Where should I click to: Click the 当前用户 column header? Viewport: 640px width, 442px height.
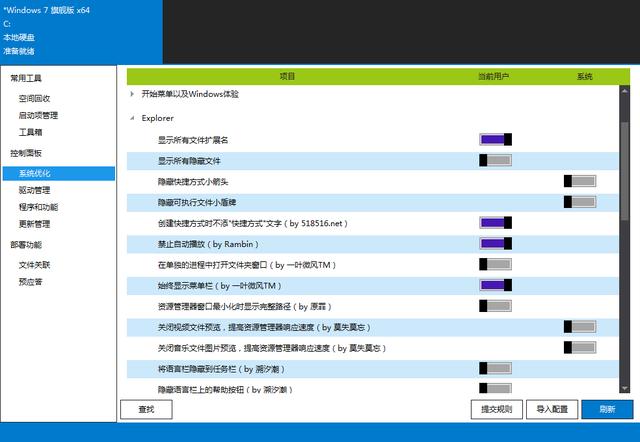tap(493, 76)
